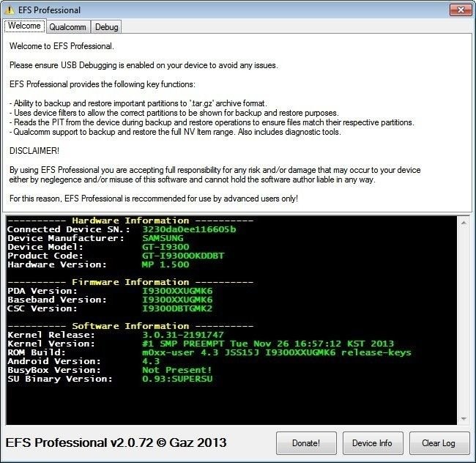This screenshot has width=476, height=463.
Task: Select the Welcome tab
Action: (x=24, y=26)
